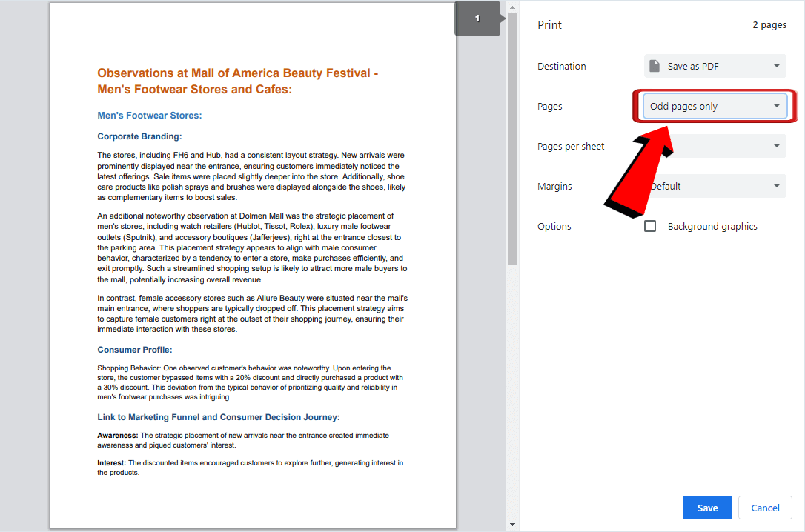This screenshot has height=532, width=805.
Task: Click the blue Save button
Action: point(706,508)
